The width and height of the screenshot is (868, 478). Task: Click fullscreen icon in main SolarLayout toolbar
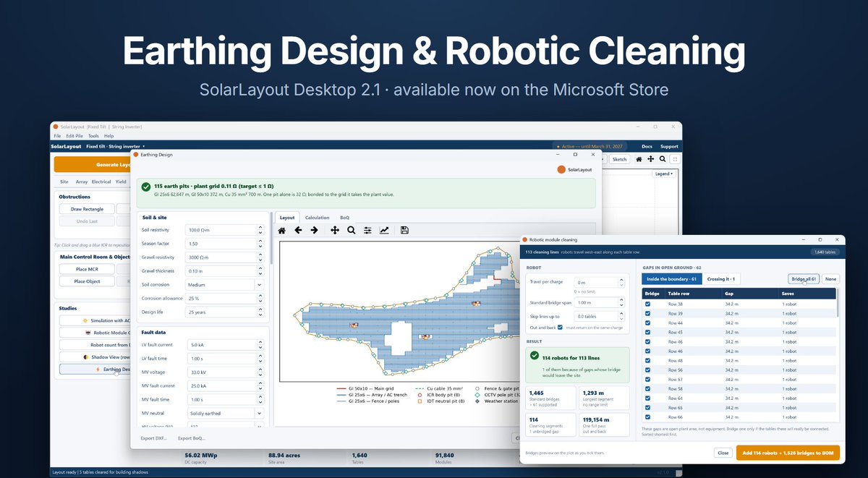tap(675, 159)
